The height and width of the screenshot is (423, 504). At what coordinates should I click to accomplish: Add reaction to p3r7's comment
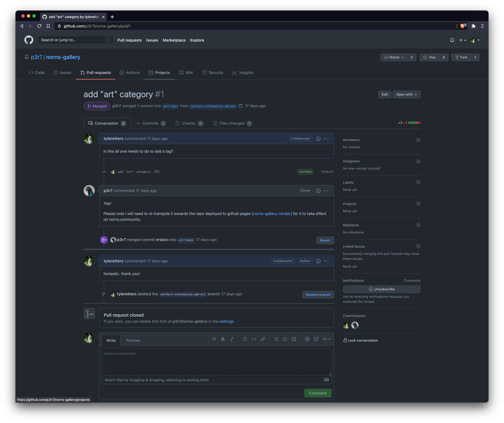(318, 191)
